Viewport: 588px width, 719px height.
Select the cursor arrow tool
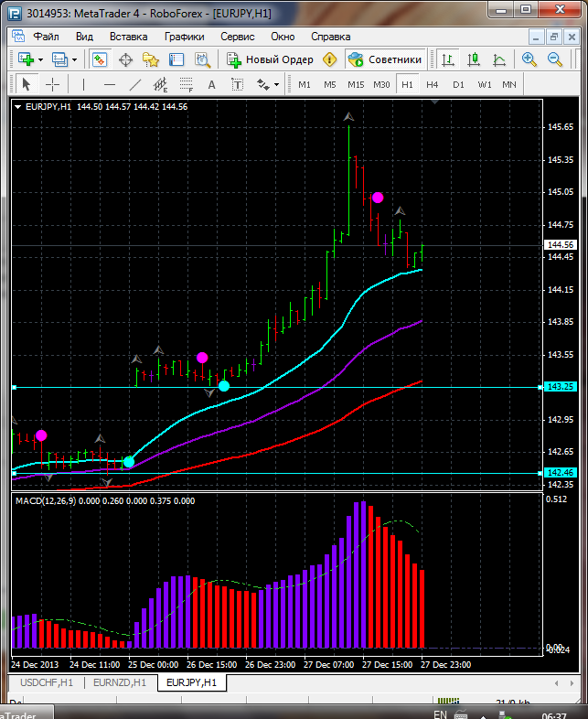pos(26,84)
